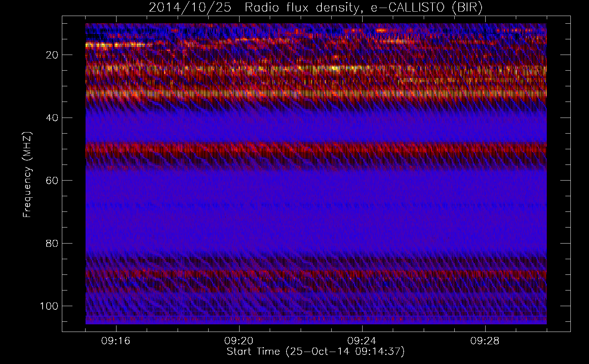
Task: Click the 09:20 time tick label
Action: coord(239,341)
